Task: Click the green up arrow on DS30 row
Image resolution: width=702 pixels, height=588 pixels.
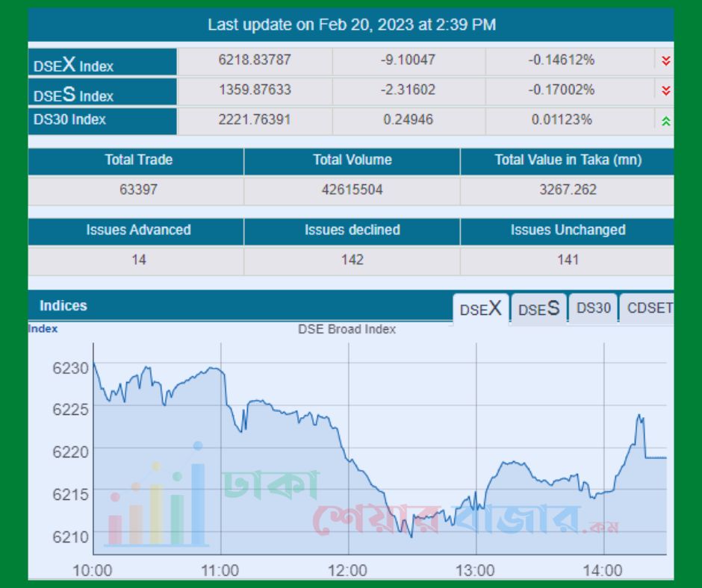Action: 665,120
